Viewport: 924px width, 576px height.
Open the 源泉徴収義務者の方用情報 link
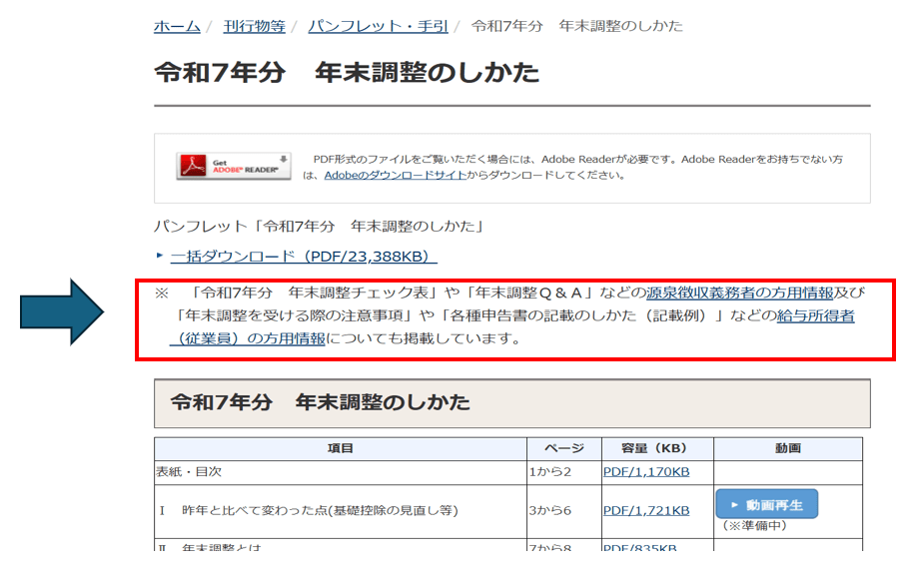[739, 292]
